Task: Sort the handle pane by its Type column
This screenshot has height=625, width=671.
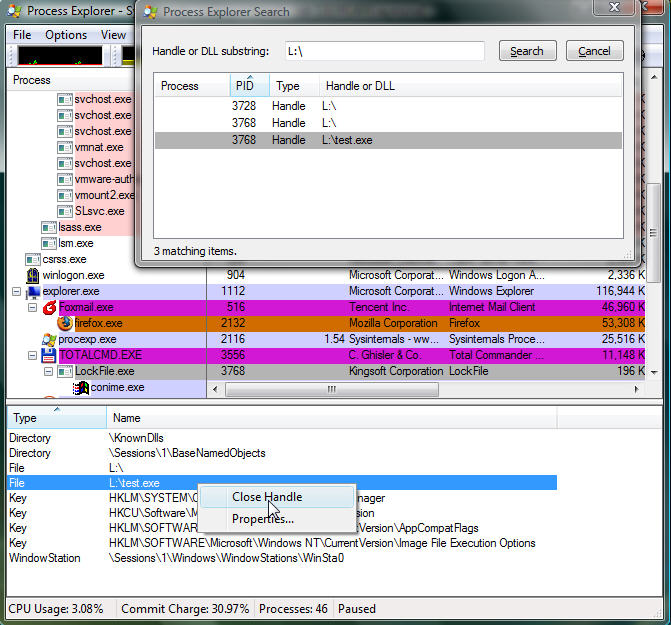Action: [56, 418]
